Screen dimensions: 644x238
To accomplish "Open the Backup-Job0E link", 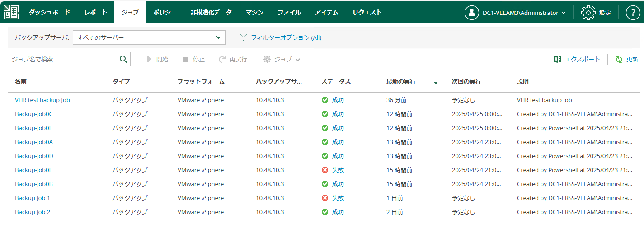I will (x=33, y=170).
